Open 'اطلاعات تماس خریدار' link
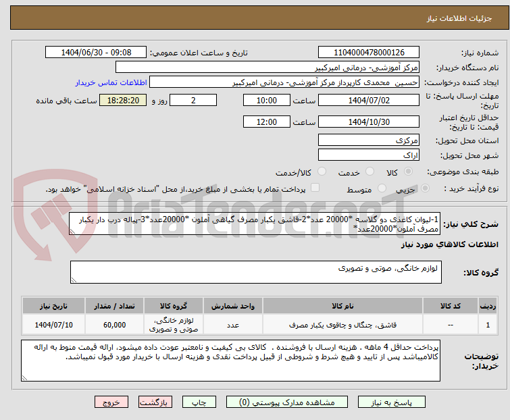The image size is (510, 420). pos(111,82)
